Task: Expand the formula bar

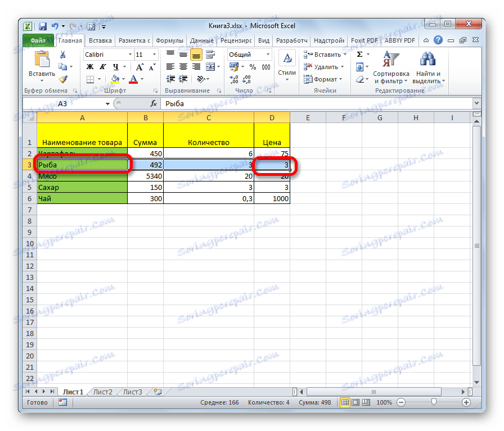Action: 476,103
